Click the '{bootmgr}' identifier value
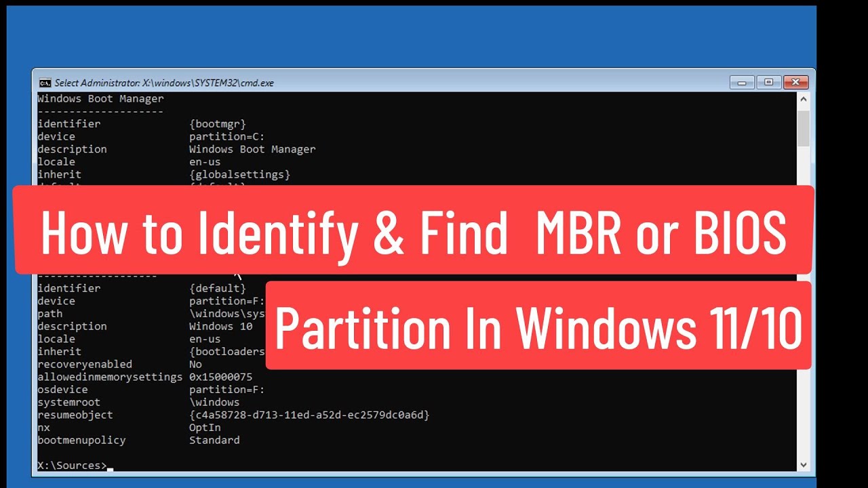 point(218,124)
